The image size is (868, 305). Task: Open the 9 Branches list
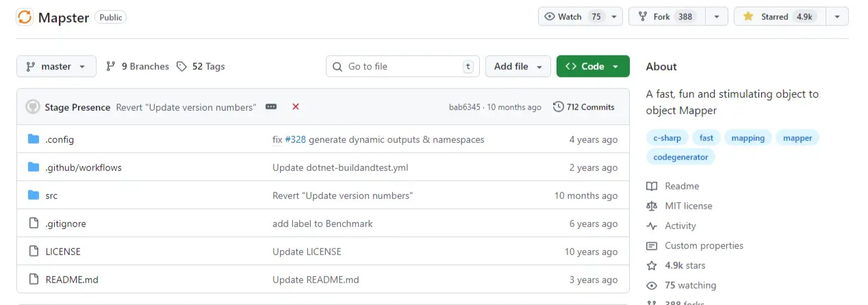click(138, 66)
